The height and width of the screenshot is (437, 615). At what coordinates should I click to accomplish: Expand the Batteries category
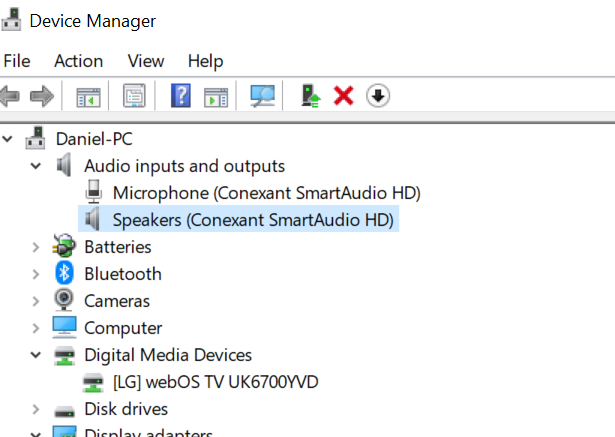[x=37, y=247]
